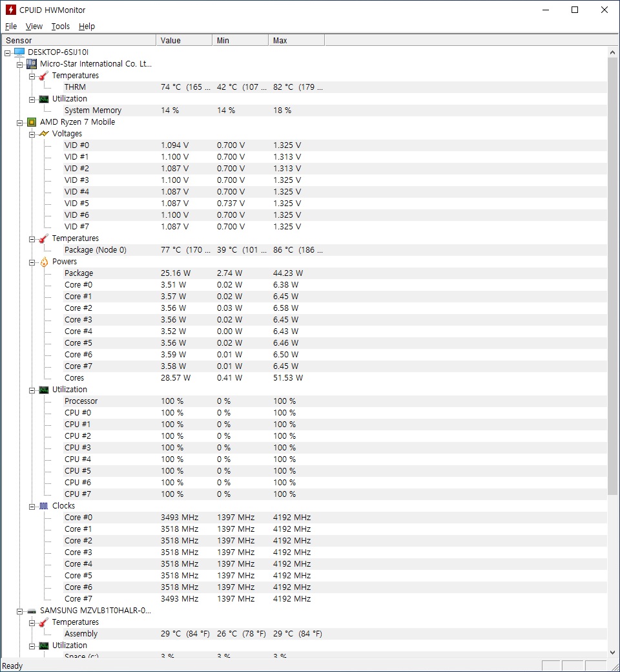
Task: Click the Powers flame icon
Action: click(x=44, y=262)
